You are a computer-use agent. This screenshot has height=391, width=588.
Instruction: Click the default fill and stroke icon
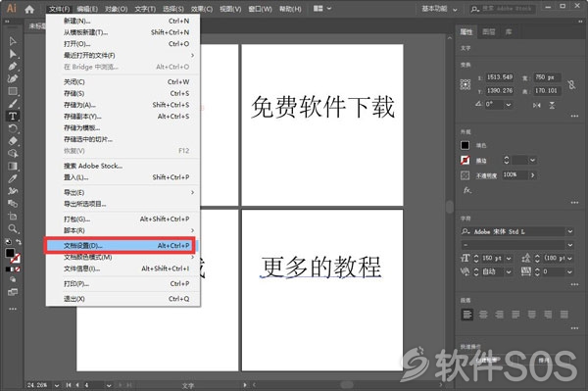[x=8, y=242]
